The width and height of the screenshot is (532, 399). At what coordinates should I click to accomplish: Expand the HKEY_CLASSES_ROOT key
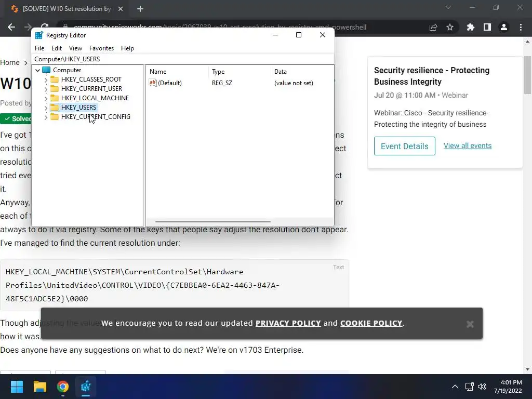46,79
